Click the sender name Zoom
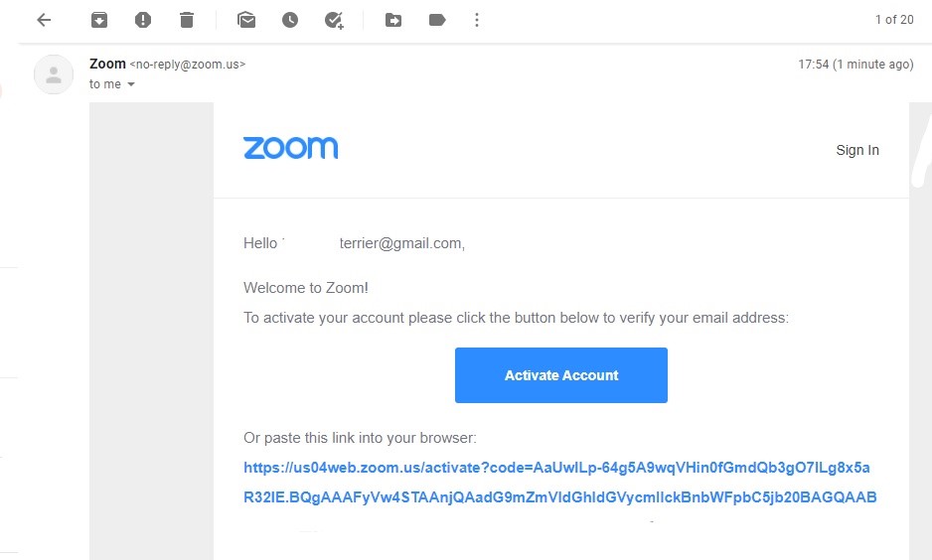This screenshot has width=932, height=560. 107,64
